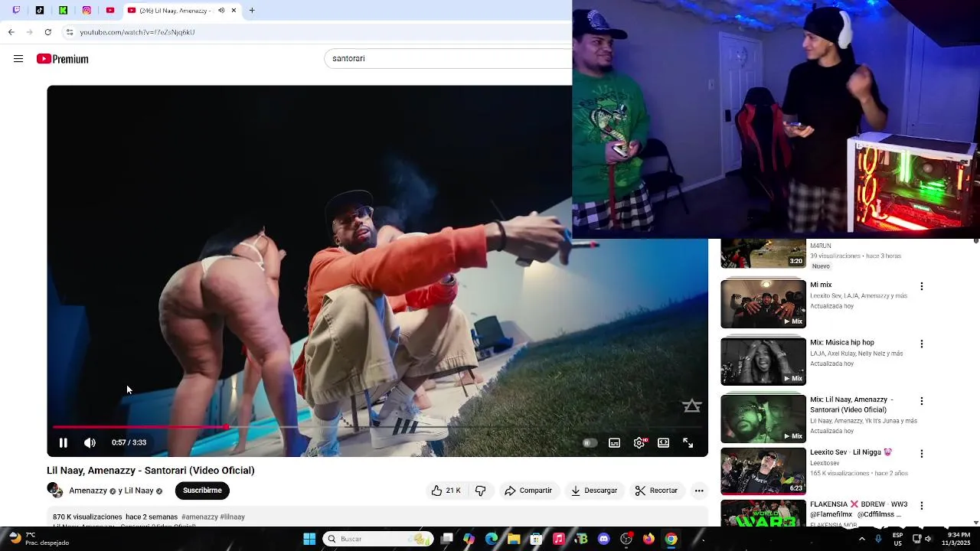980x551 pixels.
Task: Dislike the video with thumbs down
Action: pyautogui.click(x=480, y=491)
